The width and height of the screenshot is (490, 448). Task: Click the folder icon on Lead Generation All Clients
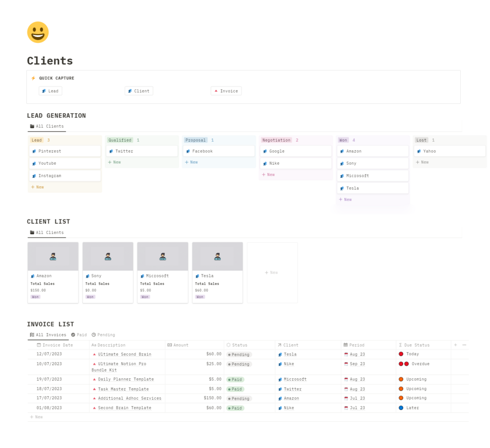(x=32, y=126)
